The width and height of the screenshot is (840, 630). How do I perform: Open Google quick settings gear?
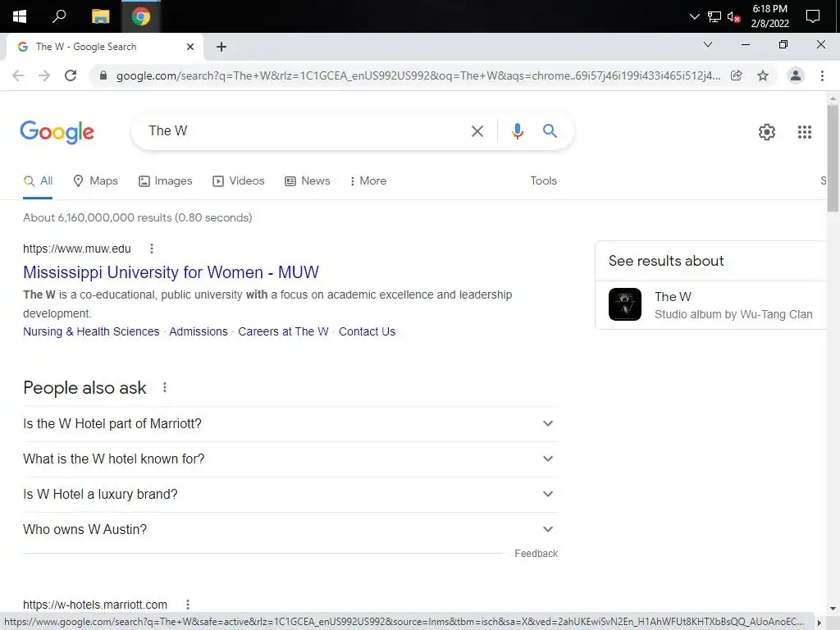tap(767, 132)
